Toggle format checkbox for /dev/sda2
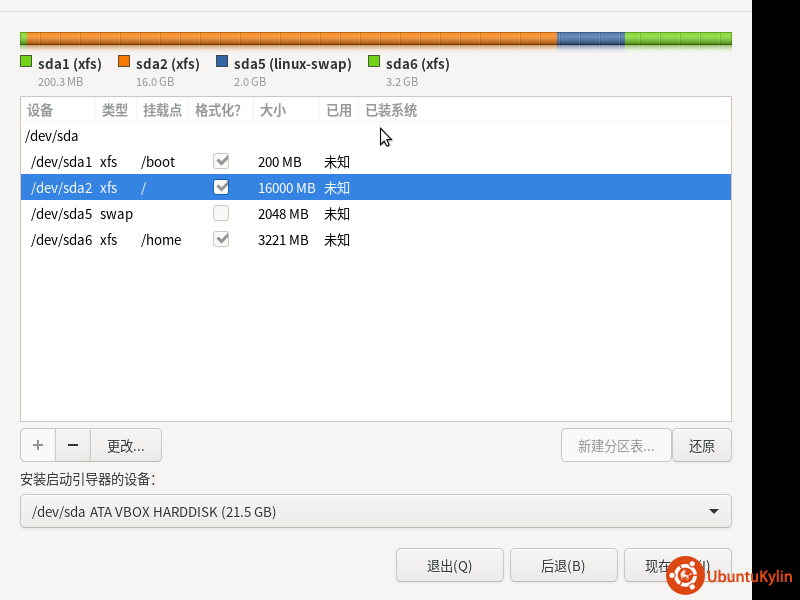This screenshot has width=800, height=600. [x=221, y=187]
